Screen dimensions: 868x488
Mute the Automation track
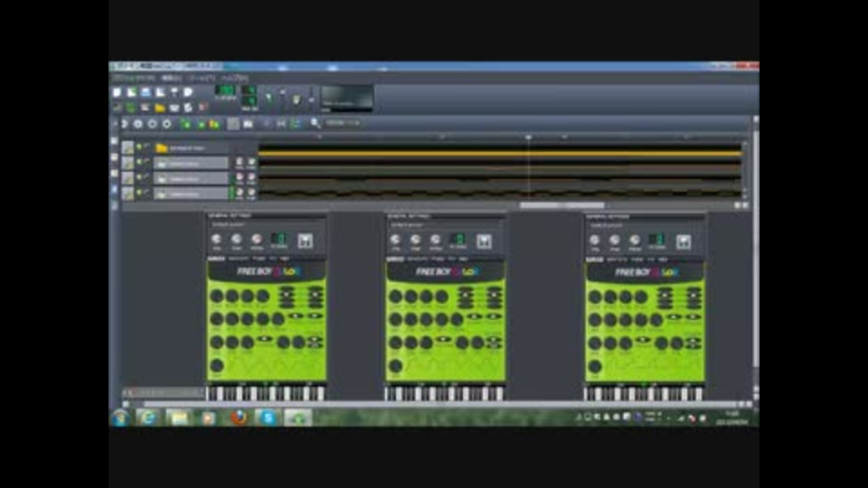[x=139, y=146]
